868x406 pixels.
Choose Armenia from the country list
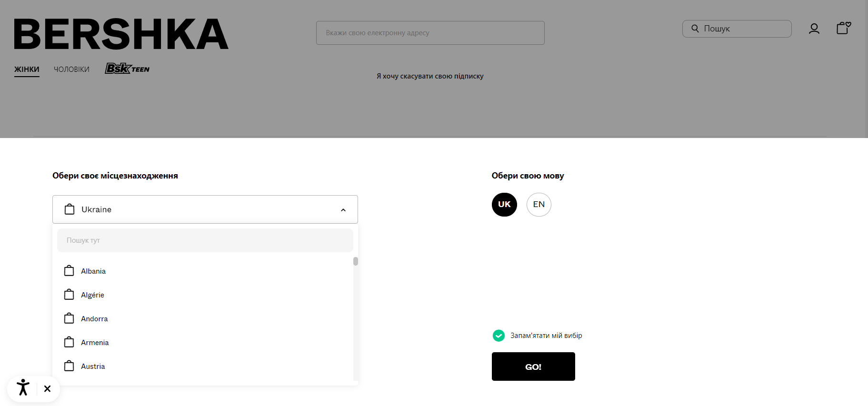(95, 343)
